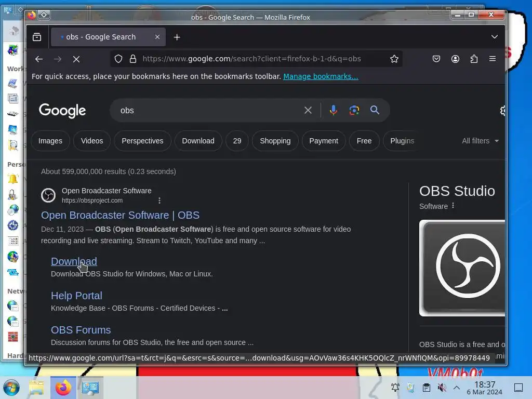Select the Plugins filter chip
Viewport: 532px width, 399px height.
coord(402,141)
